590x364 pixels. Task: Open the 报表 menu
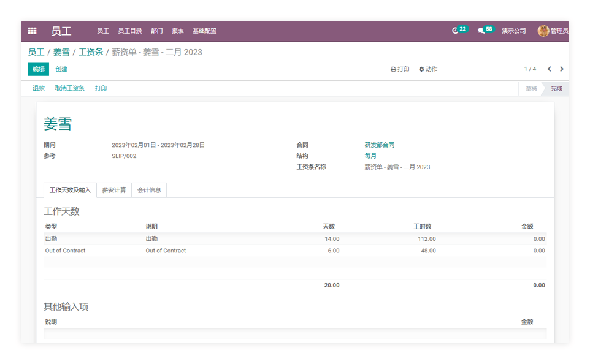coord(178,31)
